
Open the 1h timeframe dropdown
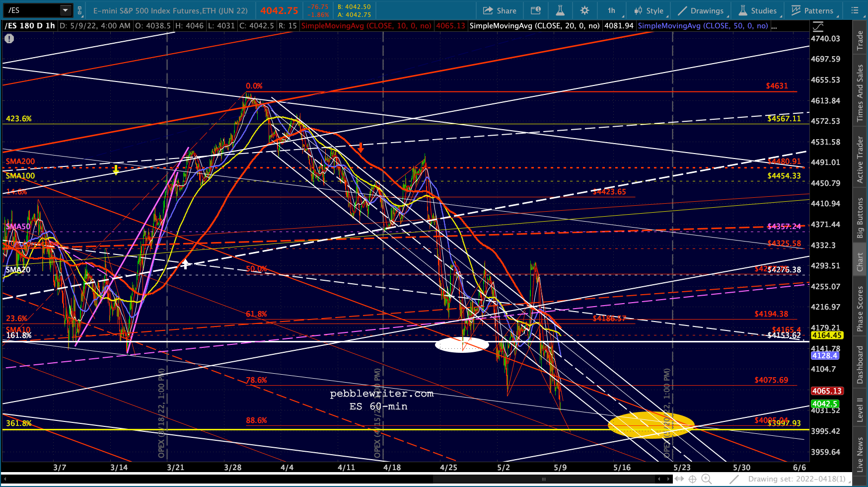(x=611, y=10)
